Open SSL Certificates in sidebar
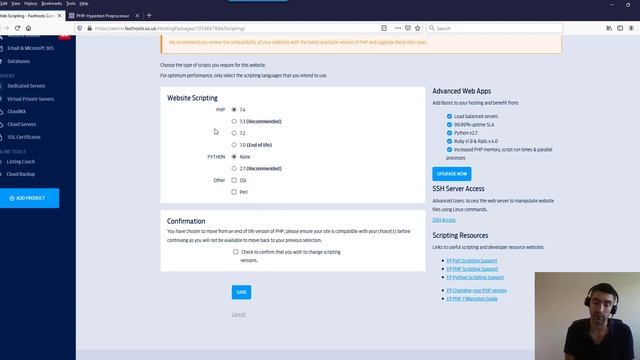This screenshot has height=360, width=640. pyautogui.click(x=24, y=137)
